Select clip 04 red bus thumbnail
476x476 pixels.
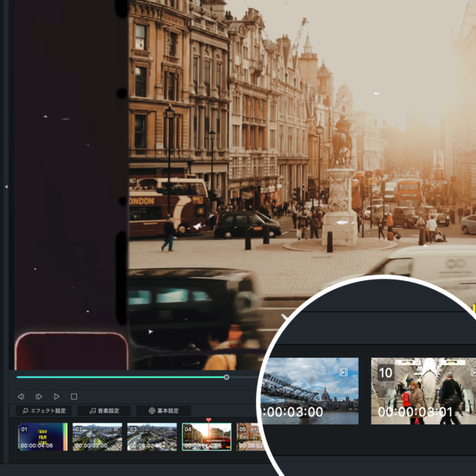coord(206,437)
